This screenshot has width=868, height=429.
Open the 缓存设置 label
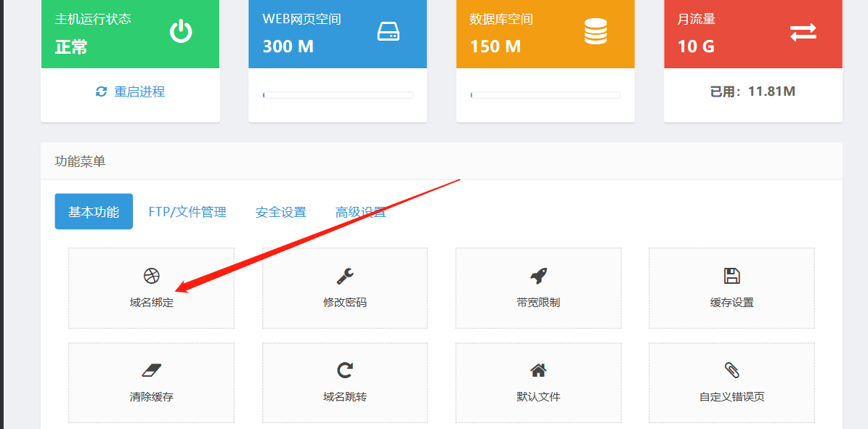pyautogui.click(x=732, y=302)
